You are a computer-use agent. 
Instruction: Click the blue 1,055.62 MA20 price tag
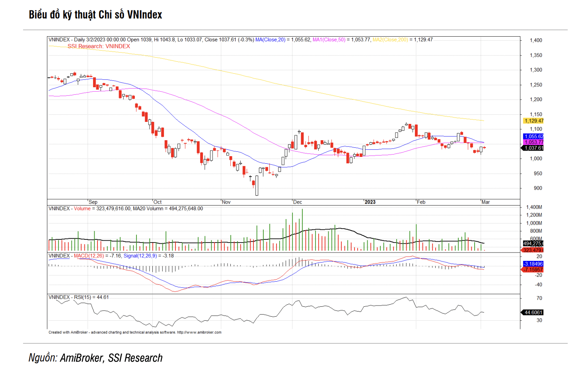533,136
